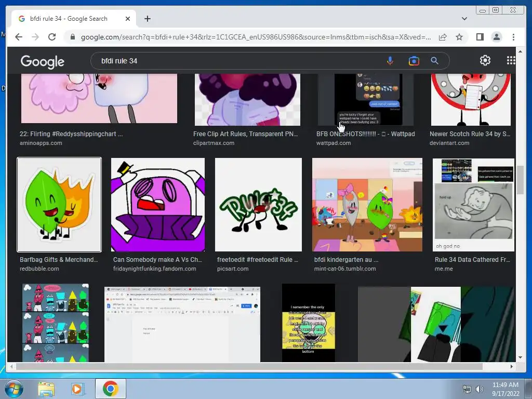Click the wattpad.com source text
532x399 pixels.
(x=334, y=143)
